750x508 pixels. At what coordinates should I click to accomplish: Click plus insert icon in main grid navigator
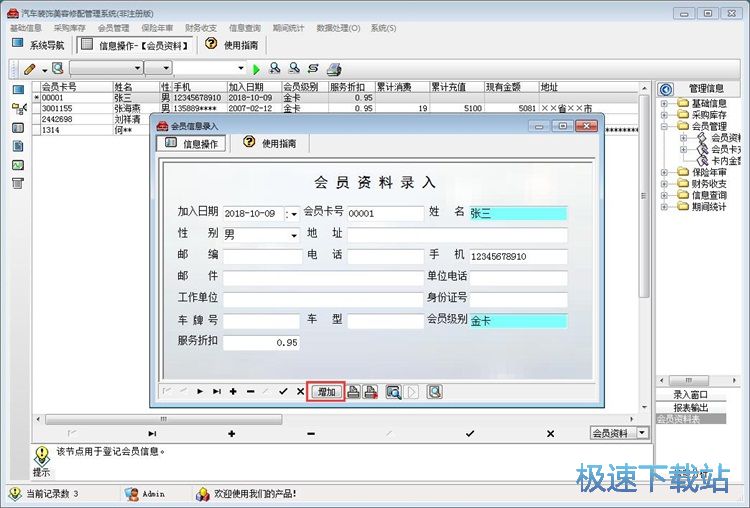232,434
